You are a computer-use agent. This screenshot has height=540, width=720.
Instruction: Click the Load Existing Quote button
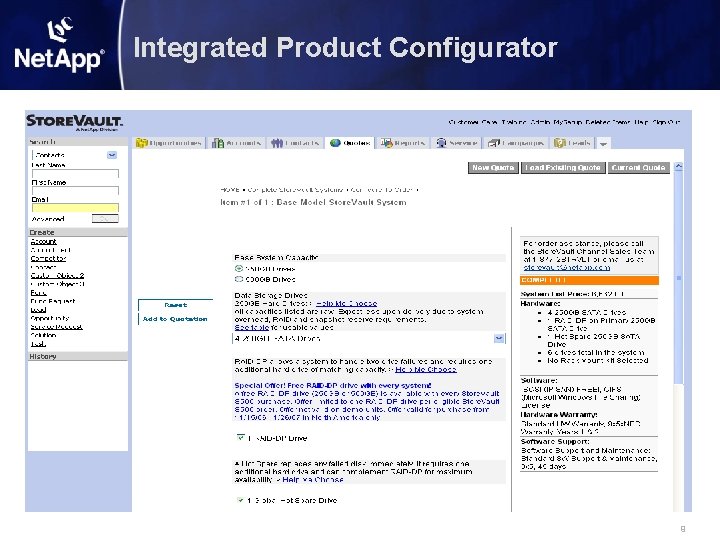point(563,168)
